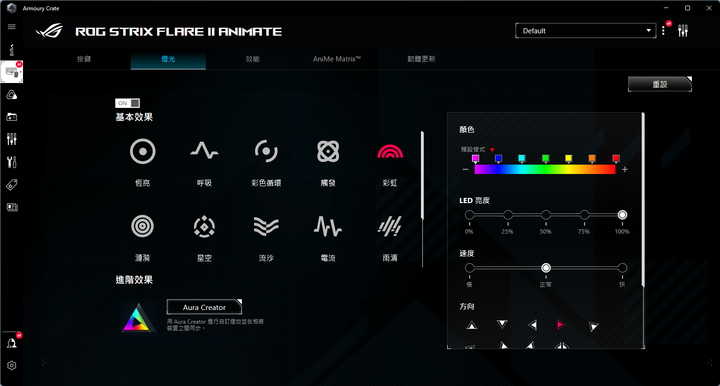Viewport: 720px width, 386px height.
Task: Select the cyan color stop marker
Action: pyautogui.click(x=522, y=159)
